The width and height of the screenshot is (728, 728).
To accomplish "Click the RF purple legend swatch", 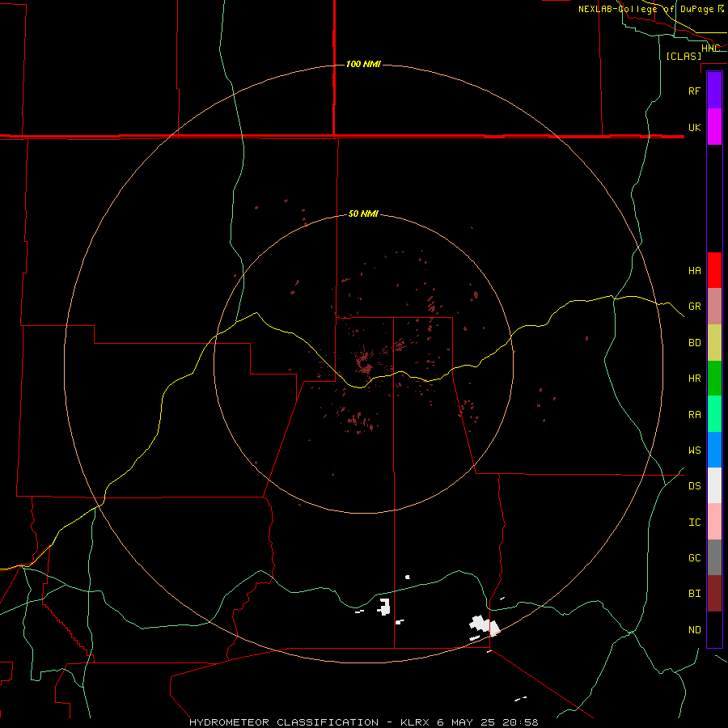I will (714, 91).
